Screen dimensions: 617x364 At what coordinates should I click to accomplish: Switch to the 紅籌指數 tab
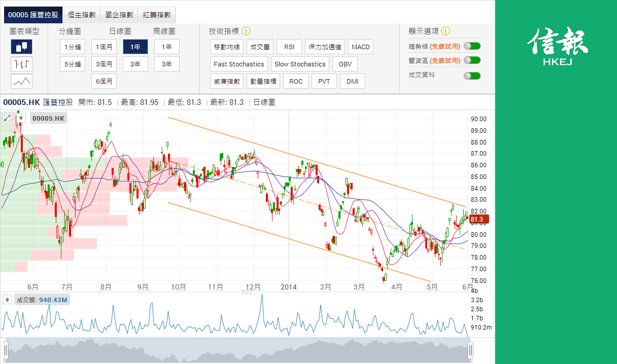(157, 15)
